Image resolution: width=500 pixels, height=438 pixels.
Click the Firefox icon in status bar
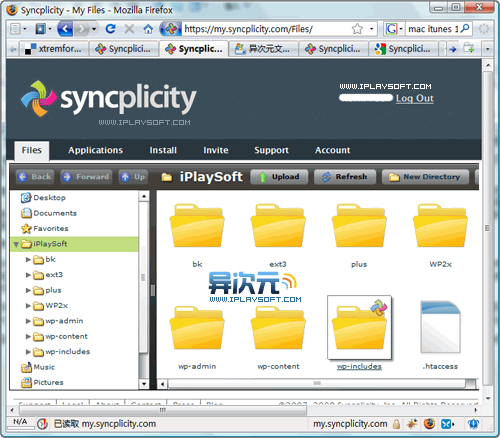click(x=429, y=424)
